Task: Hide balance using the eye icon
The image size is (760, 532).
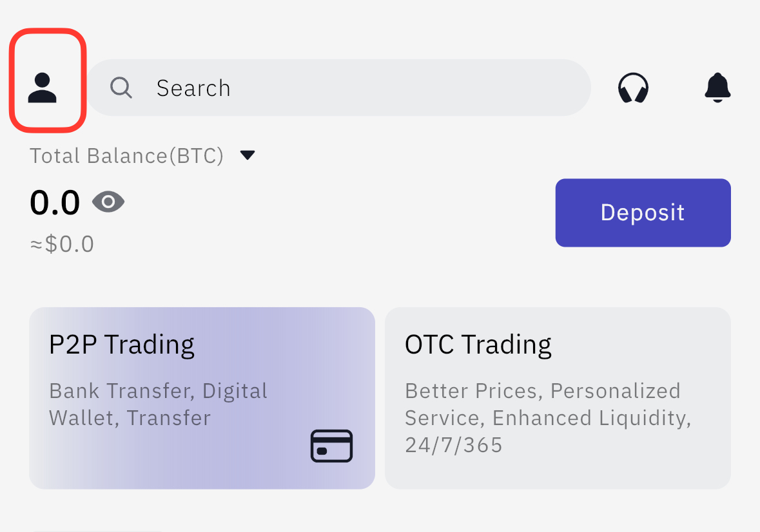Action: (x=108, y=202)
